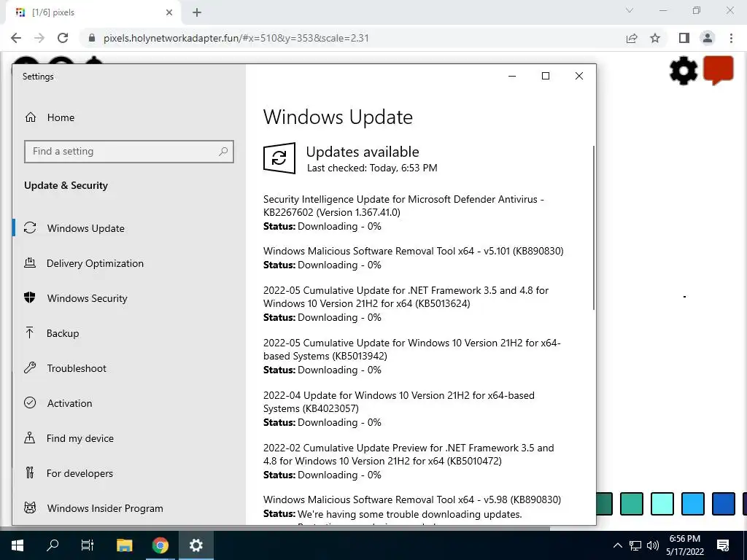This screenshot has width=747, height=560.
Task: Focus the Find a setting search box
Action: click(x=128, y=152)
